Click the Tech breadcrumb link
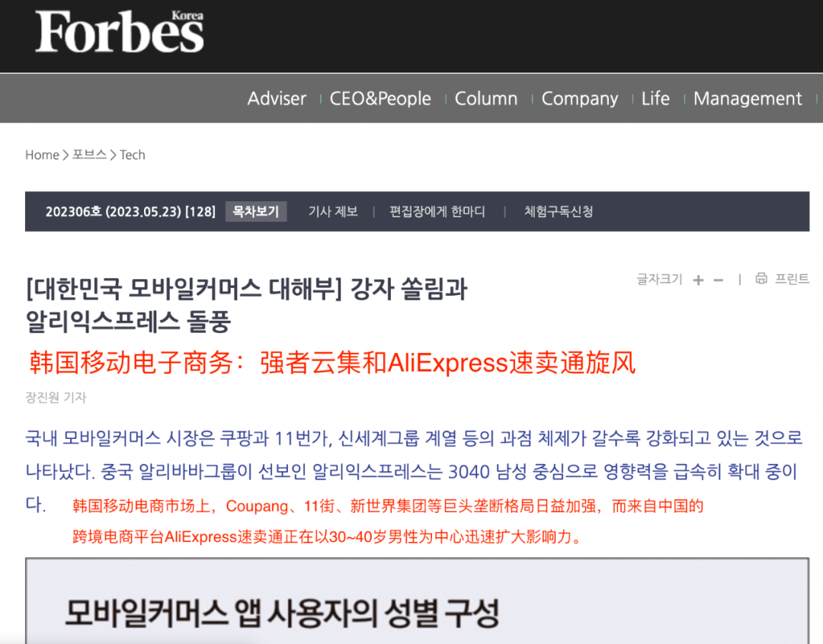Viewport: 823px width, 644px height. (x=132, y=155)
